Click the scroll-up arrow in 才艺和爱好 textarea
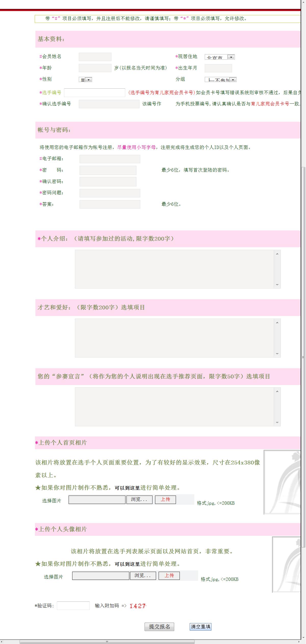Screen dimensions: 306x644 tap(277, 323)
